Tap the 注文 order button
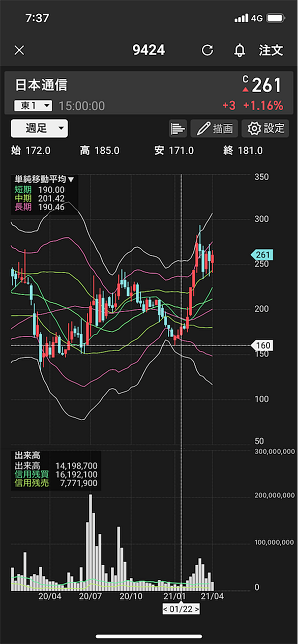 coord(271,50)
